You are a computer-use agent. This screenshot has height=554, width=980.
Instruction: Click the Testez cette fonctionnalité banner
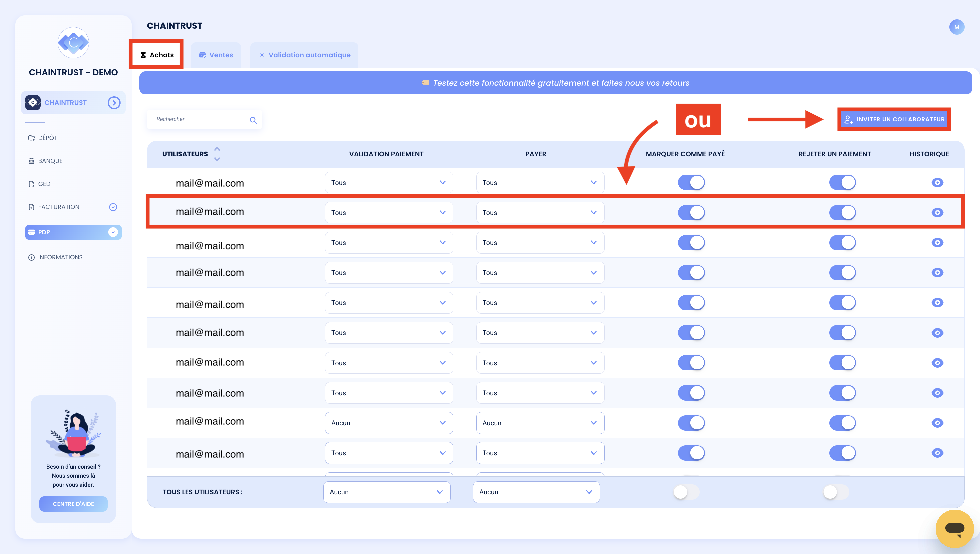point(555,83)
